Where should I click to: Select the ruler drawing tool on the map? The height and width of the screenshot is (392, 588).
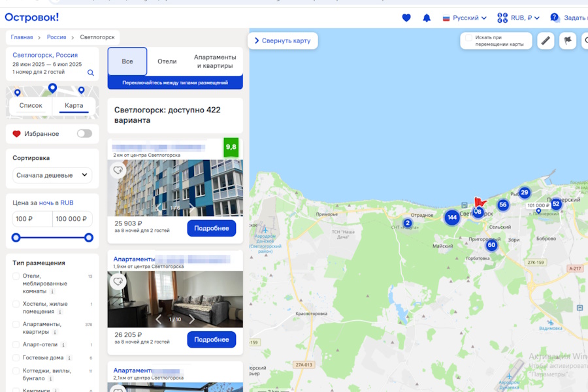(546, 41)
